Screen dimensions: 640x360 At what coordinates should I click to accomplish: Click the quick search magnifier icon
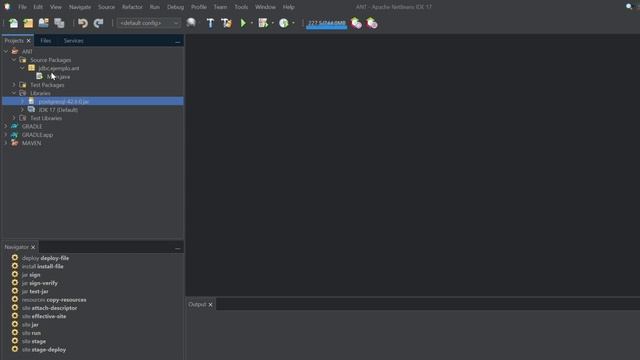click(x=629, y=7)
